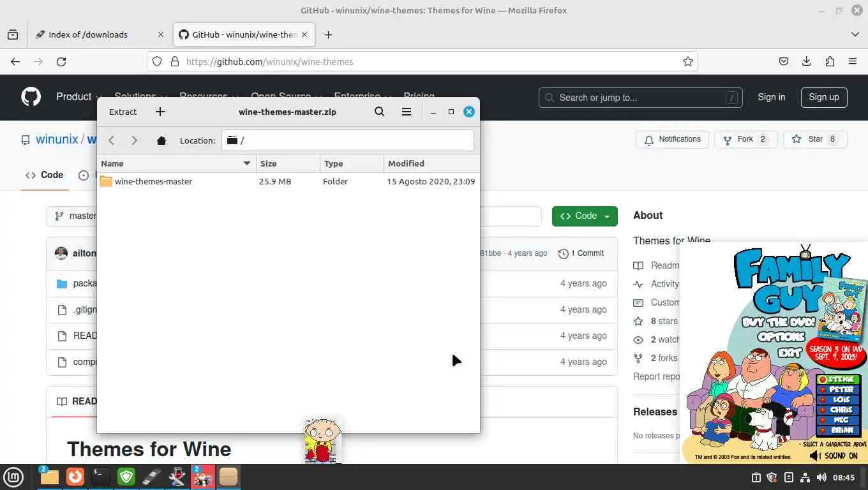Toggle sound on in Family Guy widget

pyautogui.click(x=834, y=456)
